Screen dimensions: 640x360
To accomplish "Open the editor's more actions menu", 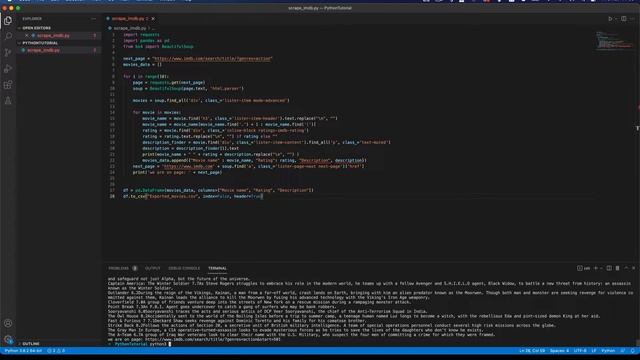I will coord(633,19).
